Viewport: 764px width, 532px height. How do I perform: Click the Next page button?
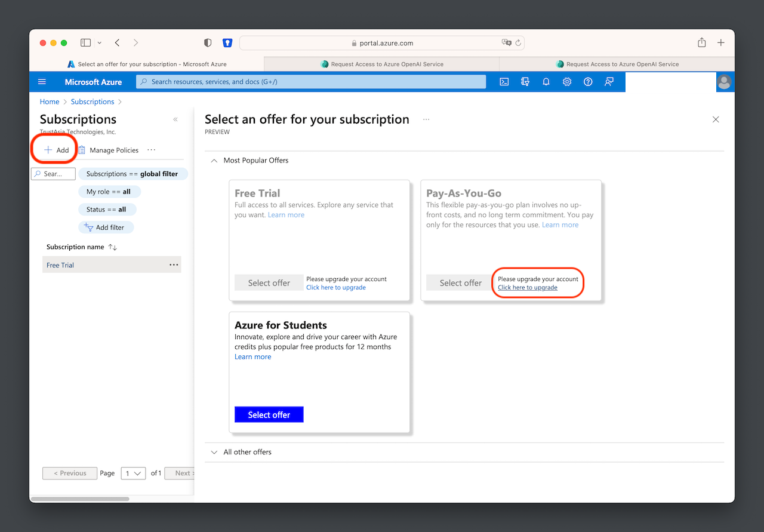pyautogui.click(x=180, y=473)
